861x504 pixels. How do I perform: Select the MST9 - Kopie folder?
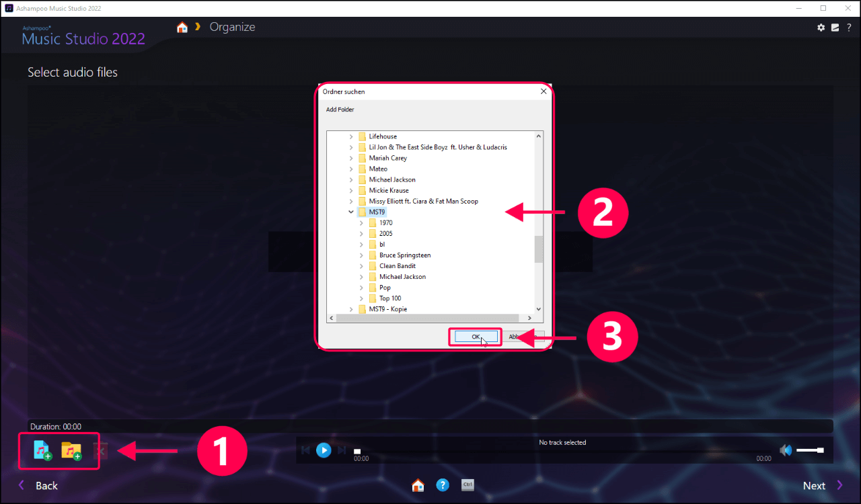(x=387, y=308)
